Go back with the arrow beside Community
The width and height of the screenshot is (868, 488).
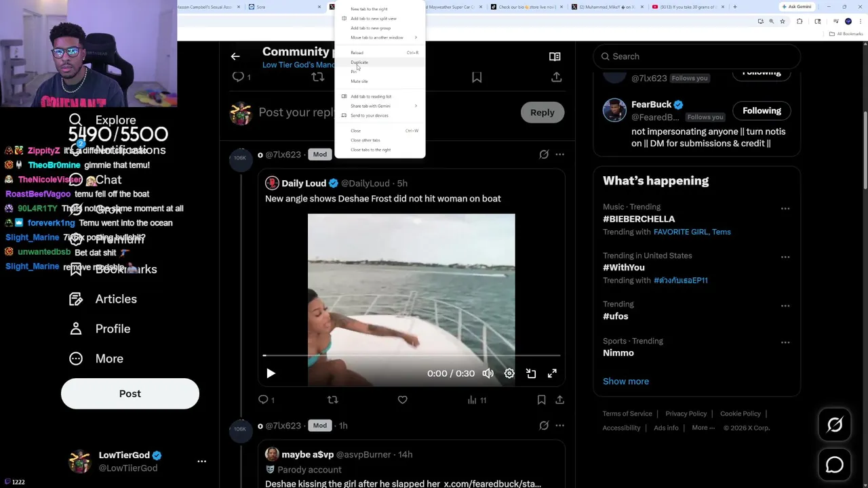[235, 57]
